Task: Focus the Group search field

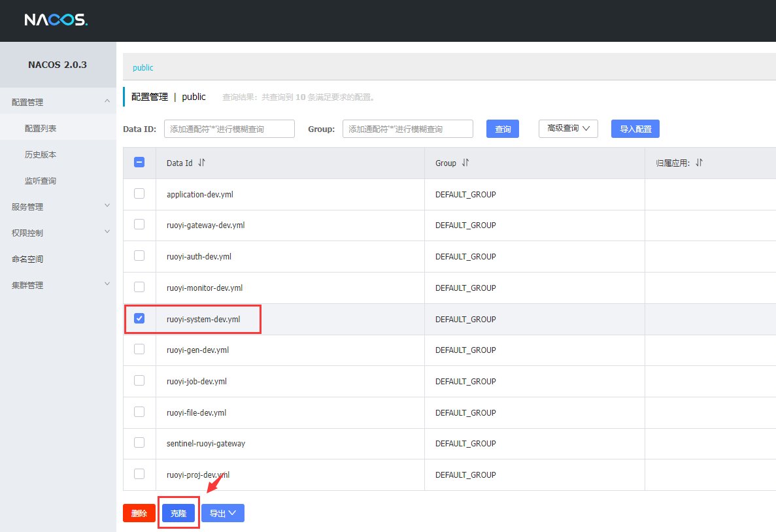Action: [408, 129]
